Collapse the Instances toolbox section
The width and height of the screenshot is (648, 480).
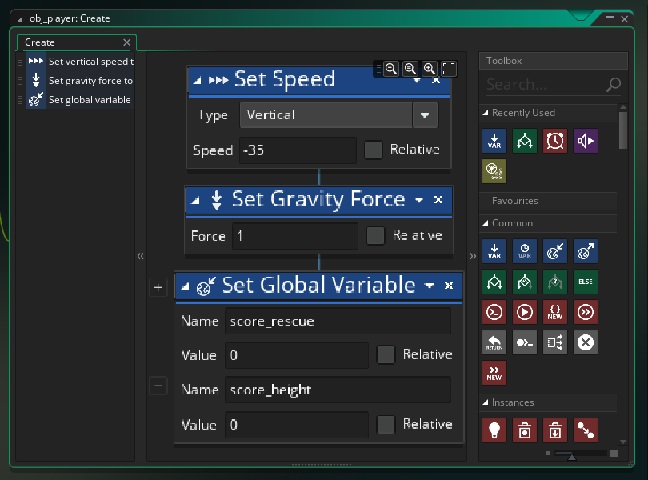[486, 403]
